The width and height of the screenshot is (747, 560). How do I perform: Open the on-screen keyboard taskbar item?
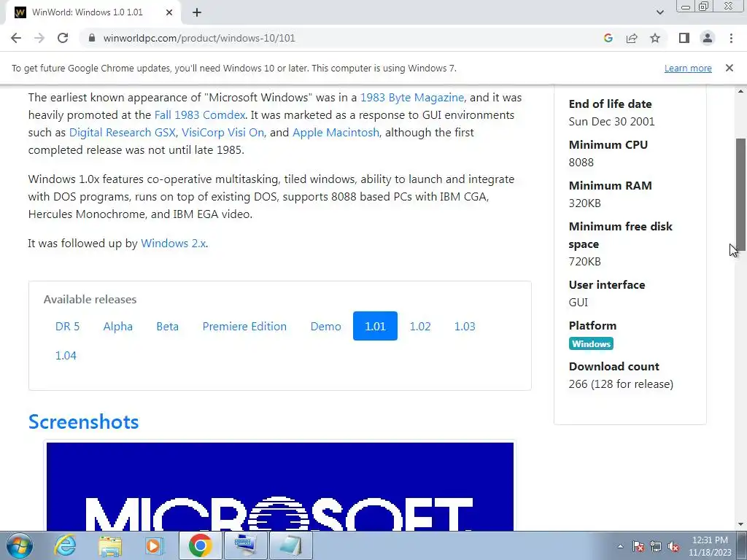click(246, 545)
